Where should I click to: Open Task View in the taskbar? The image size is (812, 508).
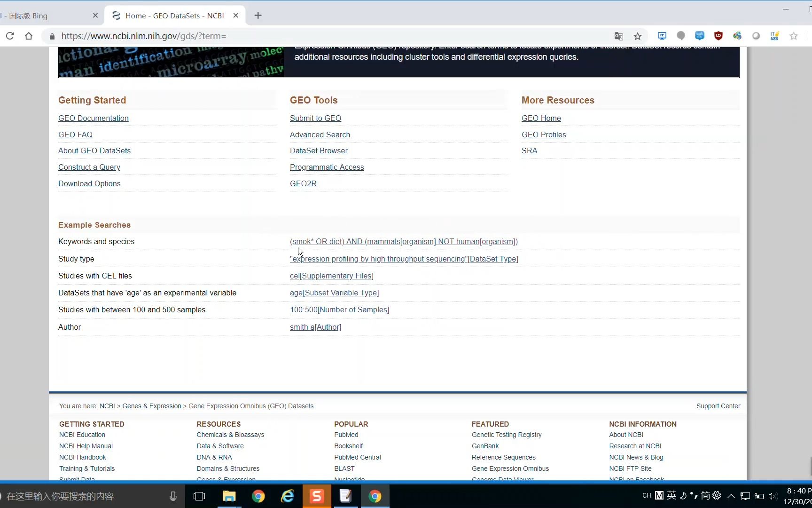tap(199, 496)
